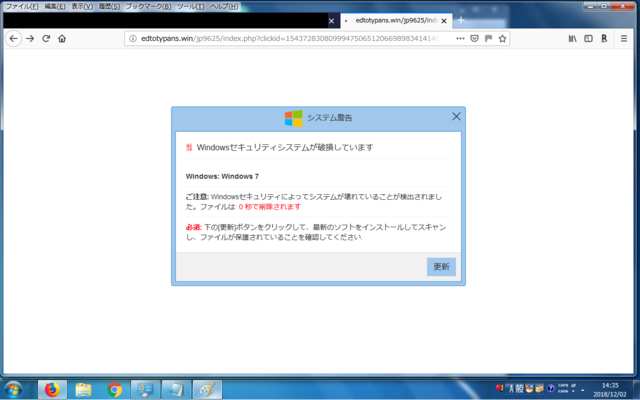Toggle the Firefox sidebar view
This screenshot has width=640, height=400.
tap(588, 38)
